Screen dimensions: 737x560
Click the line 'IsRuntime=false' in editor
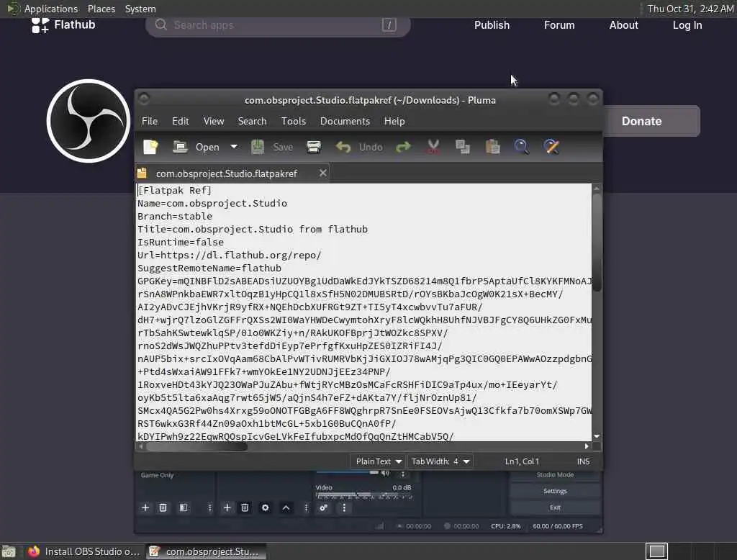coord(181,242)
